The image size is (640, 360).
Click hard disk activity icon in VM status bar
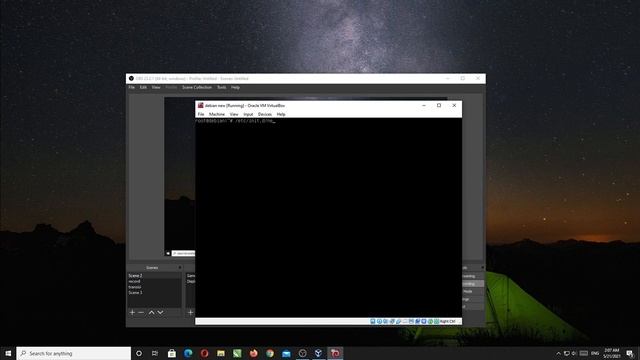click(373, 322)
